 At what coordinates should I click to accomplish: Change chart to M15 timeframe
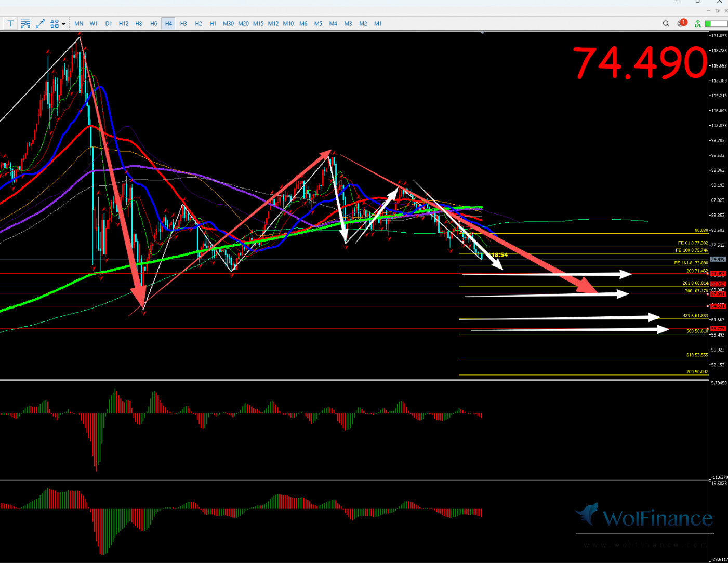[x=258, y=23]
